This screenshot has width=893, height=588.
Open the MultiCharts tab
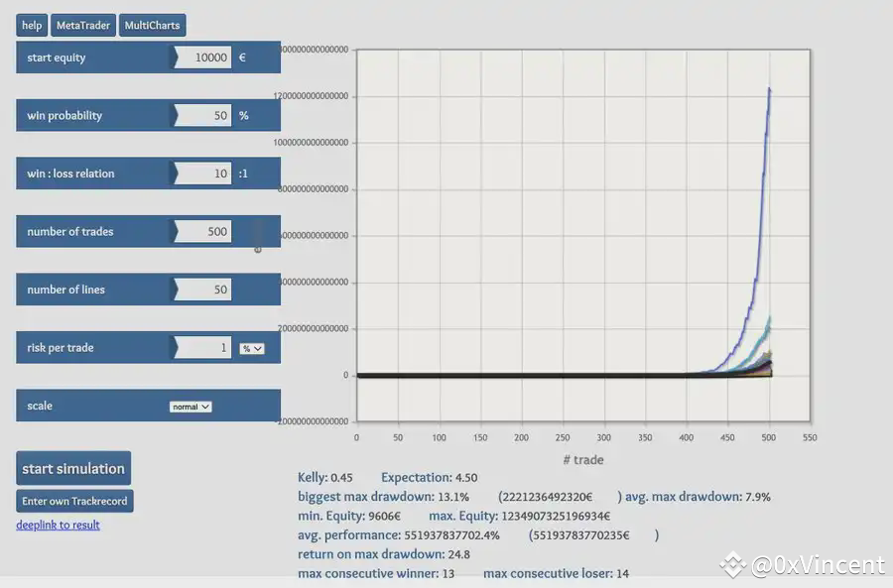click(x=152, y=25)
